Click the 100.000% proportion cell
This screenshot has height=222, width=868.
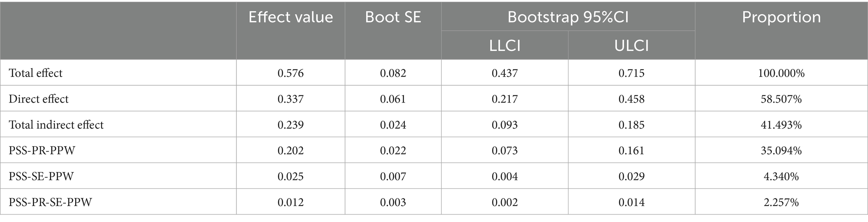(781, 73)
